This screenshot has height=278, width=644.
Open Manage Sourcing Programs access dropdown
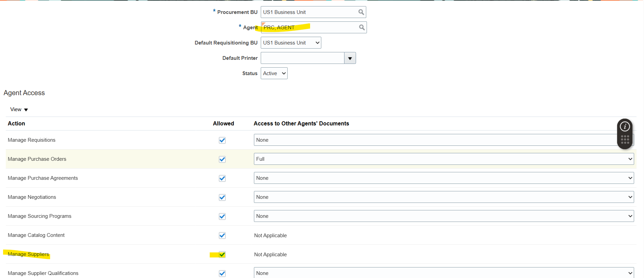click(x=444, y=216)
